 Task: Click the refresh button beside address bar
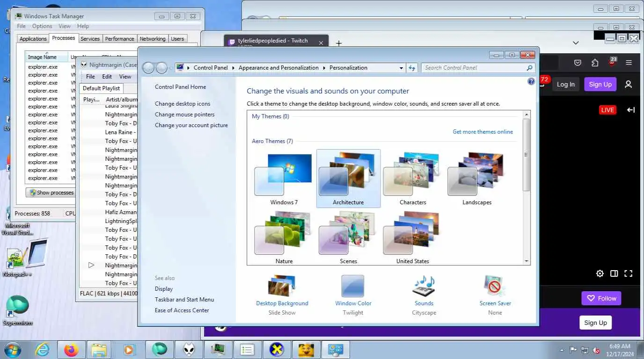click(412, 68)
